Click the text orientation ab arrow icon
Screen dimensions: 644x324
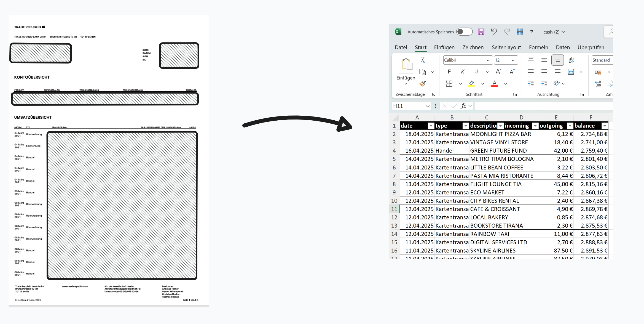tap(557, 83)
